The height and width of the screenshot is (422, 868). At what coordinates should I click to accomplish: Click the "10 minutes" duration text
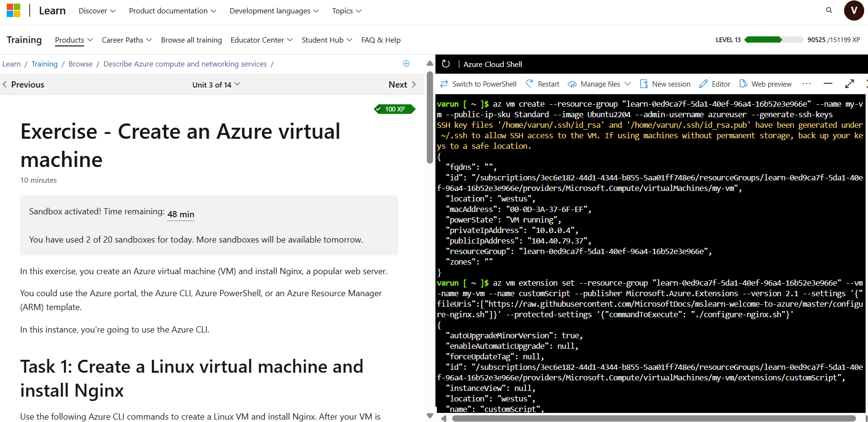(x=38, y=180)
